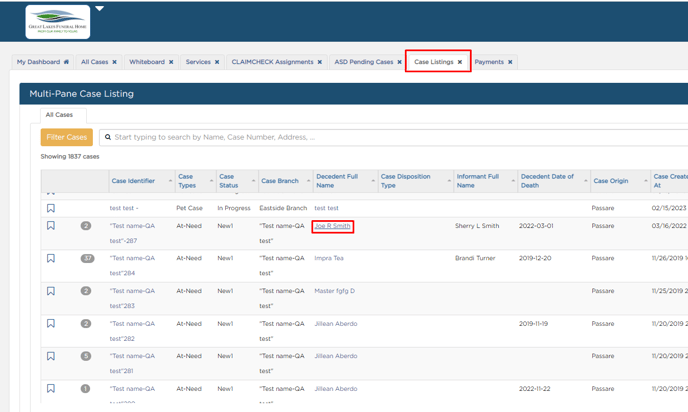Close the Case Listings tab
The height and width of the screenshot is (412, 688).
click(460, 62)
